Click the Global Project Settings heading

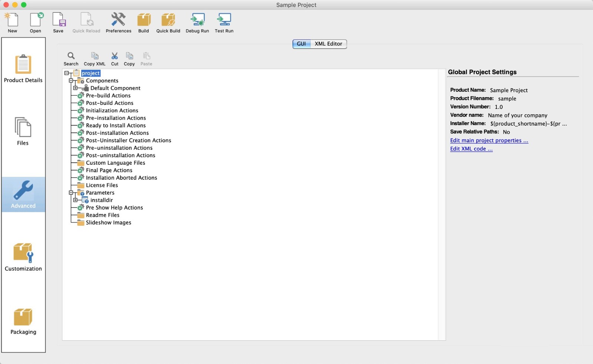pyautogui.click(x=482, y=72)
